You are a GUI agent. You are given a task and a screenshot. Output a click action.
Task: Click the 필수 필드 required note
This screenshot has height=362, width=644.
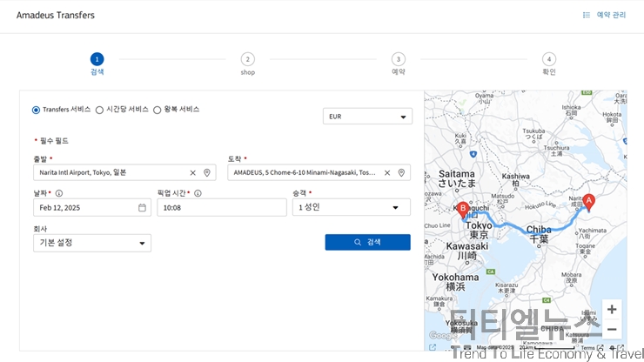51,141
